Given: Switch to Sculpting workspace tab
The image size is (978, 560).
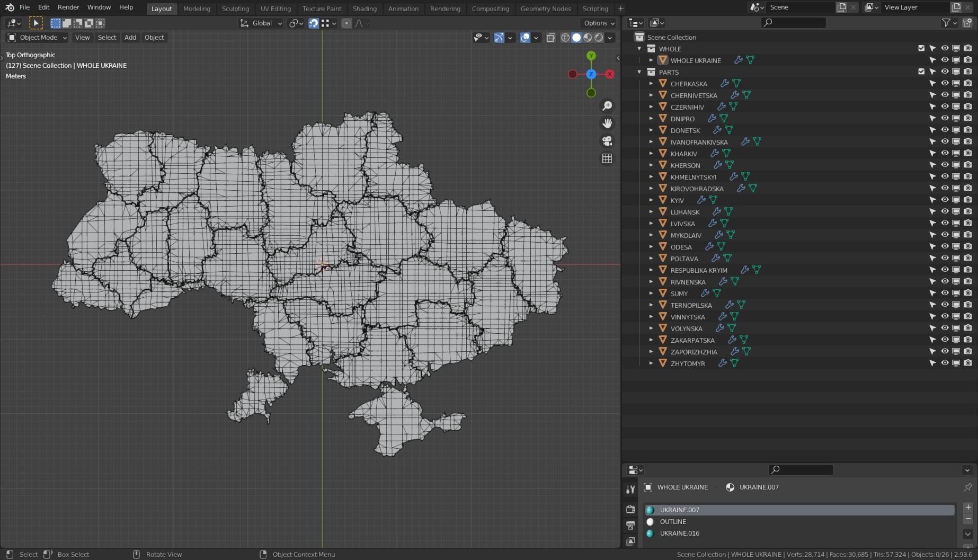Looking at the screenshot, I should click(235, 8).
